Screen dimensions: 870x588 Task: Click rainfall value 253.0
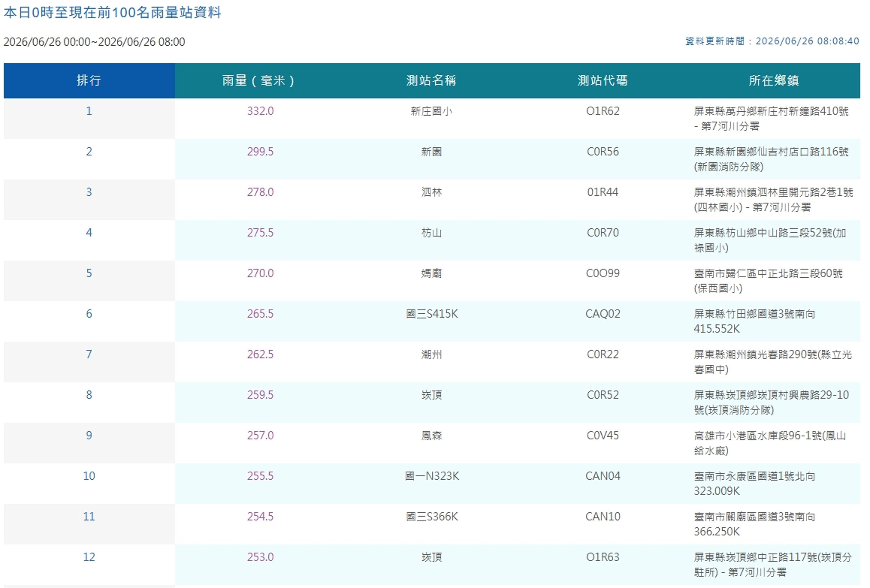click(260, 557)
